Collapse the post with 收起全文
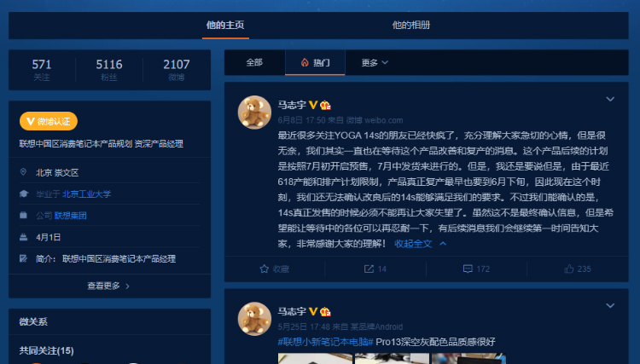640x364 pixels. 420,244
